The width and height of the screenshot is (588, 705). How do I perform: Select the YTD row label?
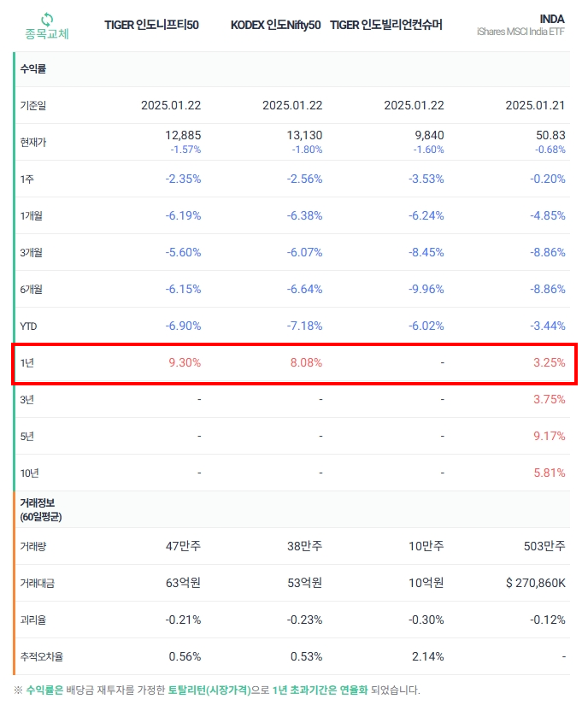click(x=28, y=326)
